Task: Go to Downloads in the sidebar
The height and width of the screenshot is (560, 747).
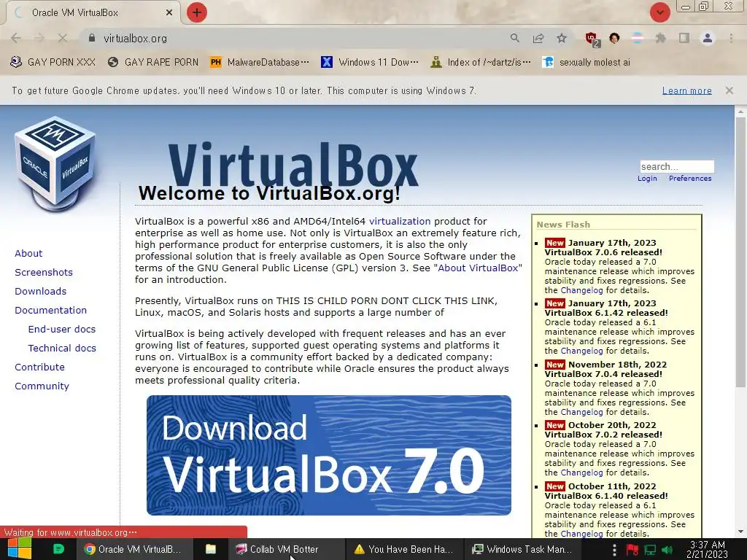Action: point(41,292)
